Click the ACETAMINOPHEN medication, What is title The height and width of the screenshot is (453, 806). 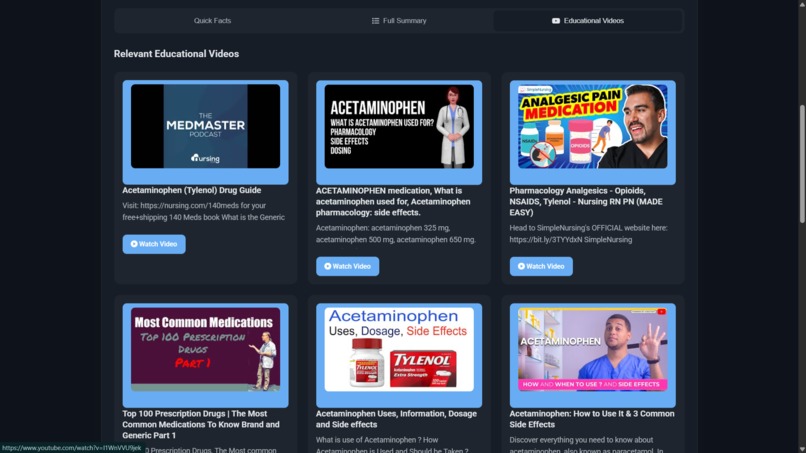coord(393,202)
